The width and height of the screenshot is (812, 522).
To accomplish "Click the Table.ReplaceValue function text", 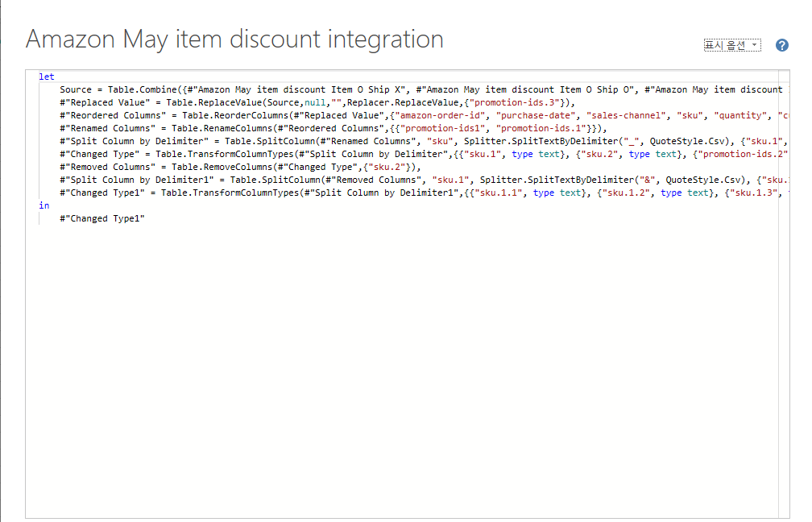I will point(214,102).
